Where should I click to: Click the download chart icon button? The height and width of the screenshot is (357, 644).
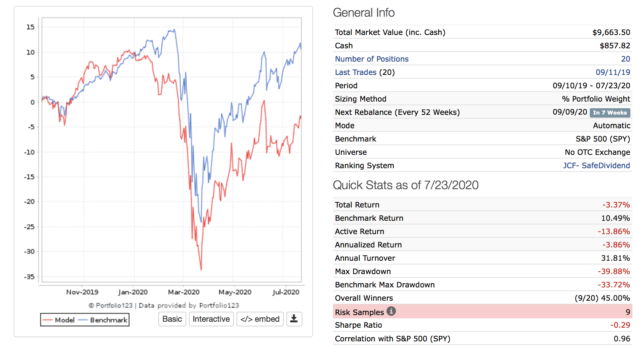tap(294, 319)
